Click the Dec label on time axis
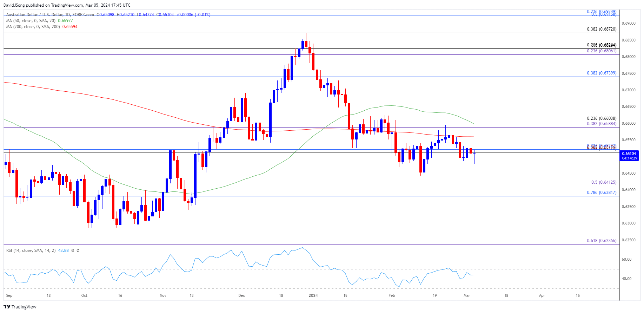Viewport: 644px width, 313px height. [241, 296]
